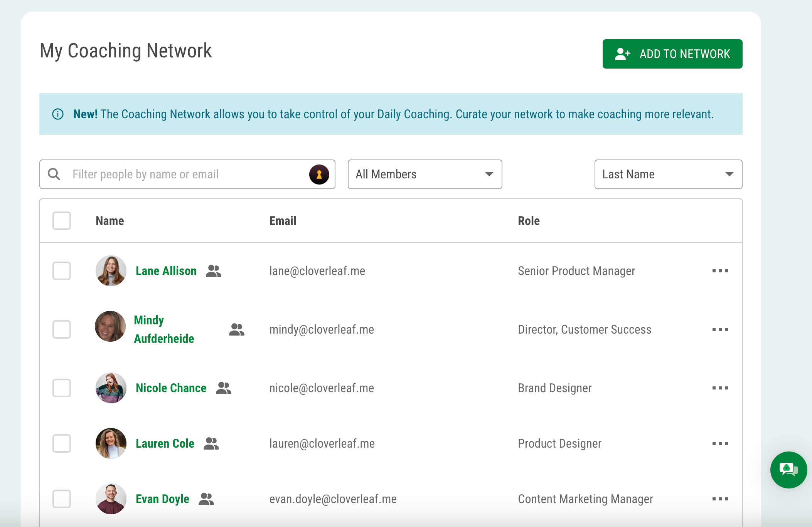
Task: Open three-dot menu for Evan Doyle
Action: click(720, 499)
